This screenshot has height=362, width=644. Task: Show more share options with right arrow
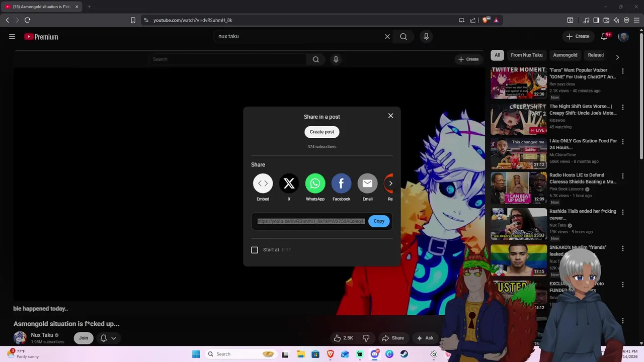click(390, 184)
